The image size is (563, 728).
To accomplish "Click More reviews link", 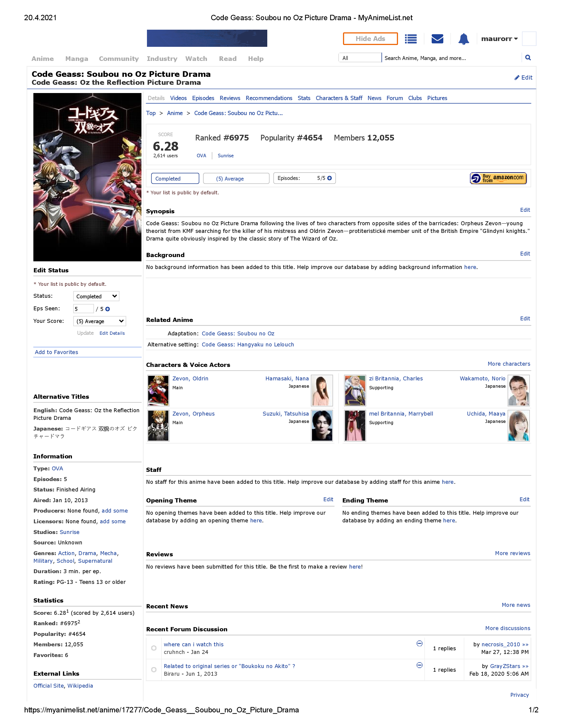I will [512, 553].
